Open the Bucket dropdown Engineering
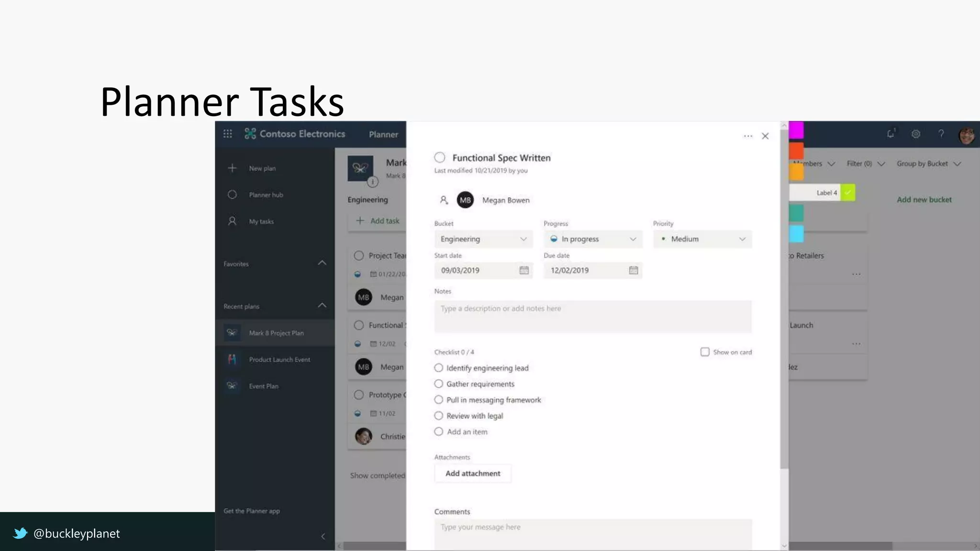This screenshot has height=551, width=980. [x=483, y=239]
